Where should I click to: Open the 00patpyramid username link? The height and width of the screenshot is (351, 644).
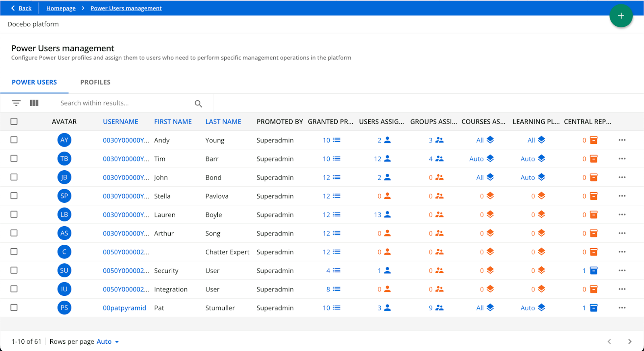click(124, 308)
